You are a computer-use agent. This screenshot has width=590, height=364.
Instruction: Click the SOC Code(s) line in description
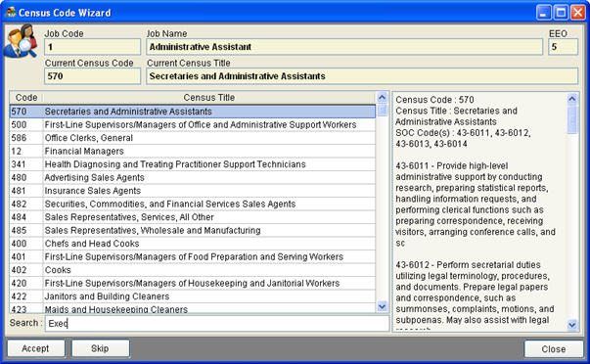coord(463,138)
